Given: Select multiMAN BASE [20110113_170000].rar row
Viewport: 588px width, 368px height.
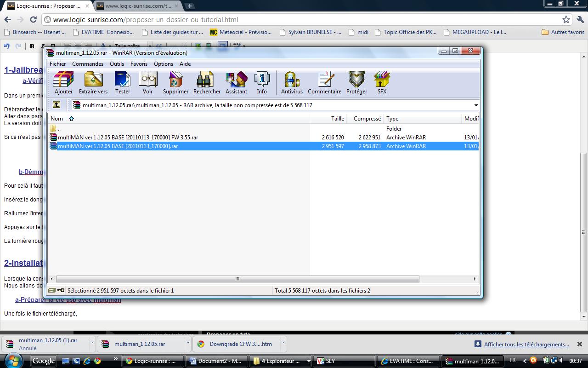Looking at the screenshot, I should (263, 146).
